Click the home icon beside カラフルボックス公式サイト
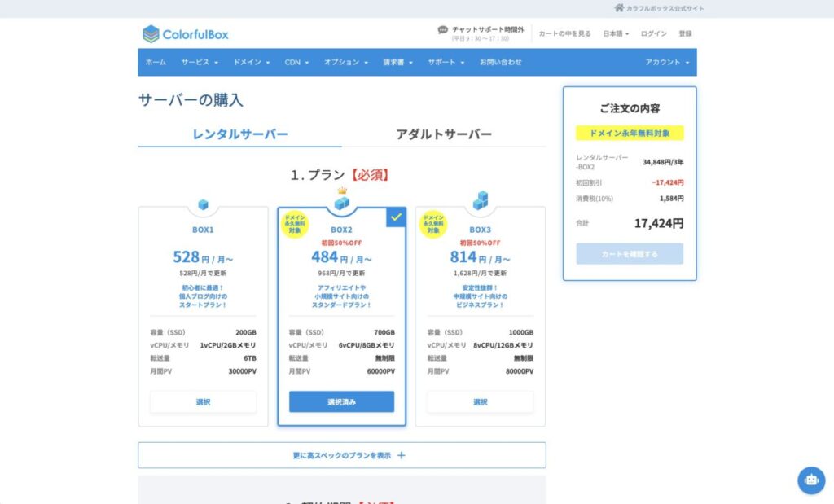The width and height of the screenshot is (834, 504). click(x=619, y=8)
